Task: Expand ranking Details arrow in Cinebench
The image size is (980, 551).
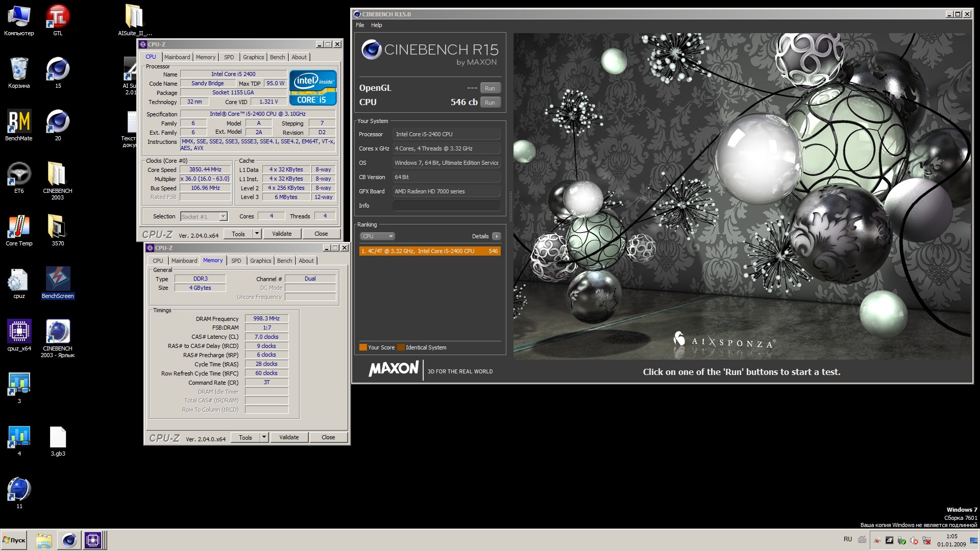Action: (496, 236)
